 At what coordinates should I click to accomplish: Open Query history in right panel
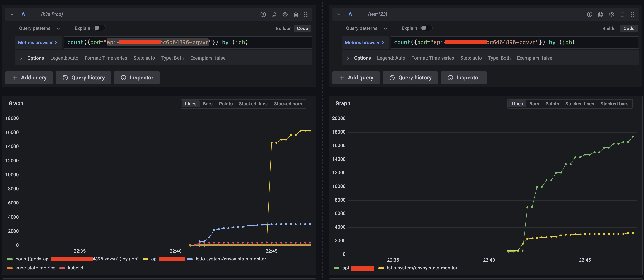tap(410, 78)
